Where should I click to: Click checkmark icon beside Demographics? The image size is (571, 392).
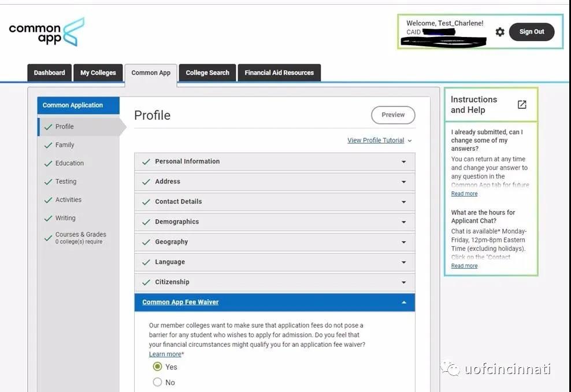pos(146,222)
